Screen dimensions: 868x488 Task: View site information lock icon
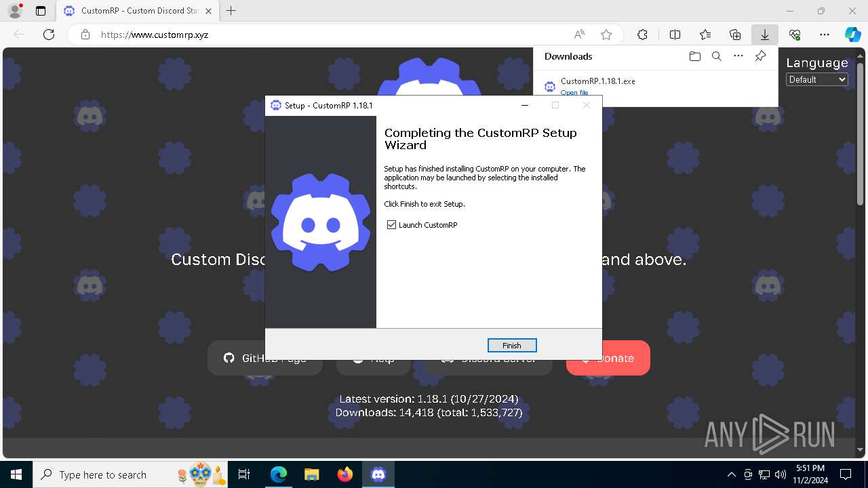pos(85,35)
